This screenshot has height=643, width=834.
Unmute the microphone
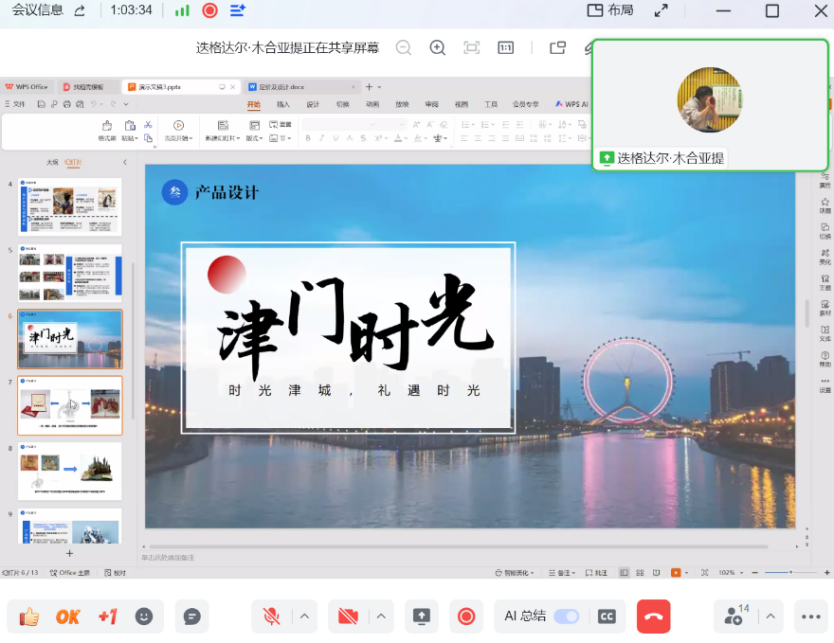(271, 616)
